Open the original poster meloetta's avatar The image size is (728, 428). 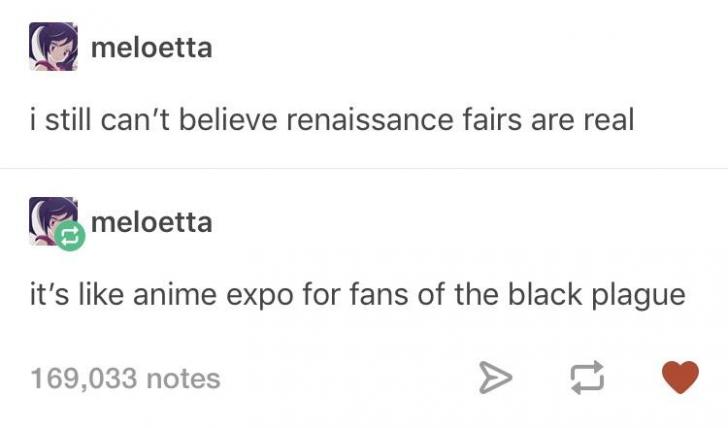click(53, 46)
